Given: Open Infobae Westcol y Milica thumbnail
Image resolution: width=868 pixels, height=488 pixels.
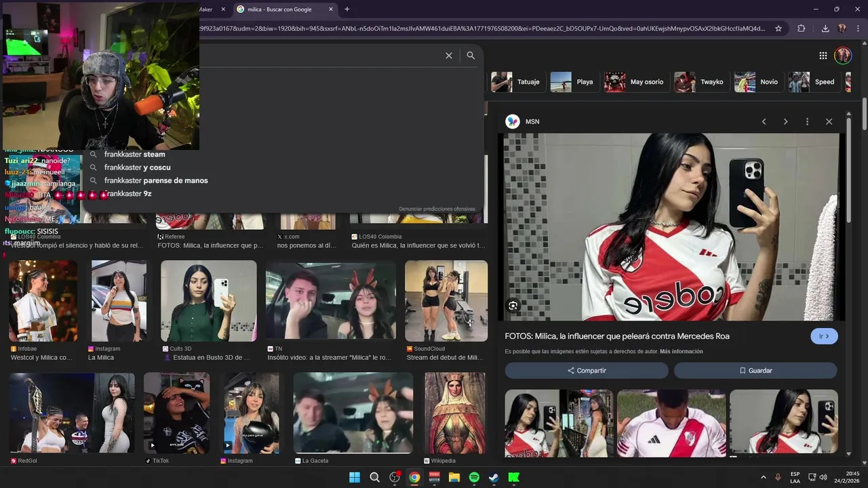Looking at the screenshot, I should pos(43,301).
